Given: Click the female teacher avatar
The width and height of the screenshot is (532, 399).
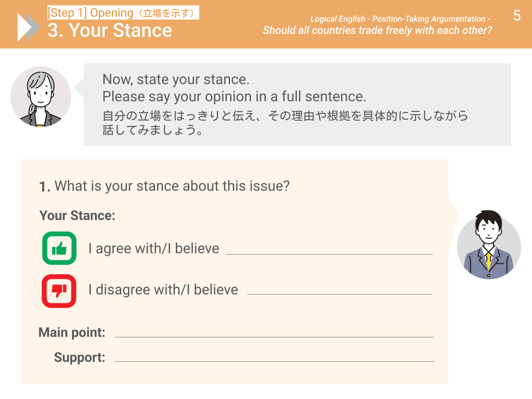Looking at the screenshot, I should click(x=41, y=97).
